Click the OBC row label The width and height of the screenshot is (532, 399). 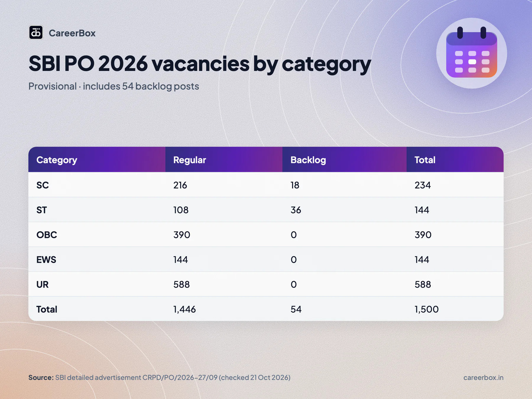tap(47, 235)
